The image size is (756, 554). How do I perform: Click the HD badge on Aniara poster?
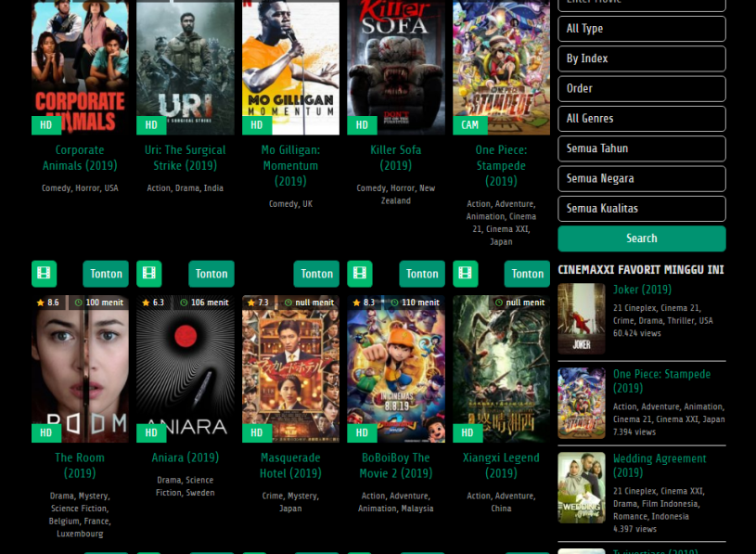(x=151, y=433)
